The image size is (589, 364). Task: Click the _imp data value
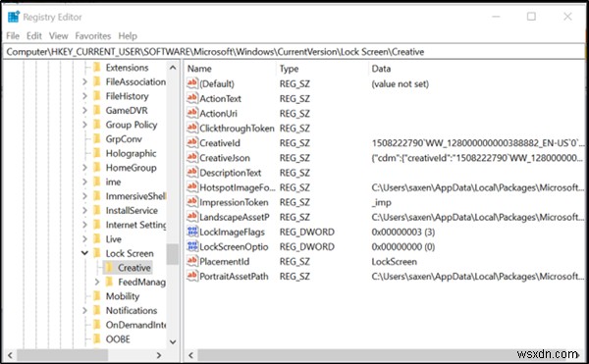tap(381, 202)
